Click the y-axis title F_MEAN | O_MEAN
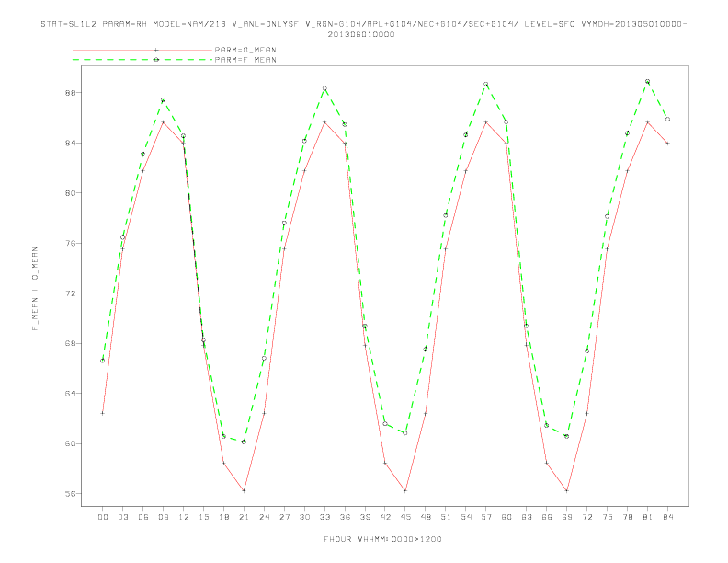This screenshot has height=563, width=728. point(35,289)
